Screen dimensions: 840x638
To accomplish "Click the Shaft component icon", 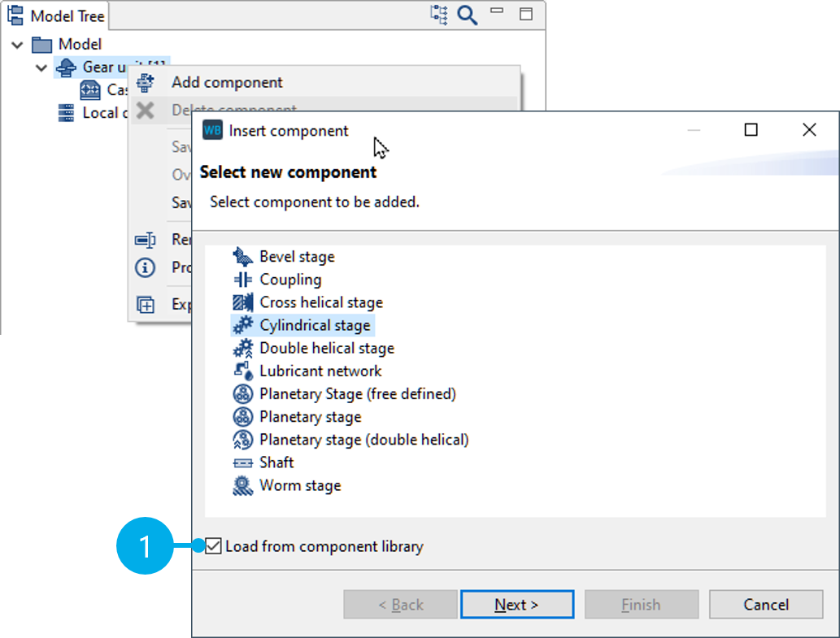I will [x=242, y=462].
